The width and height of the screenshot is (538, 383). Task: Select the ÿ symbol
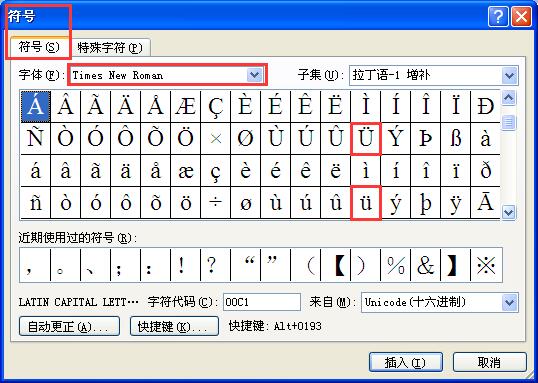pos(456,203)
